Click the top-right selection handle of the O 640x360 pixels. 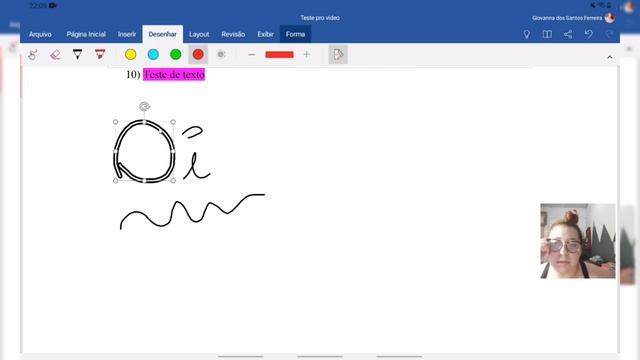(173, 122)
